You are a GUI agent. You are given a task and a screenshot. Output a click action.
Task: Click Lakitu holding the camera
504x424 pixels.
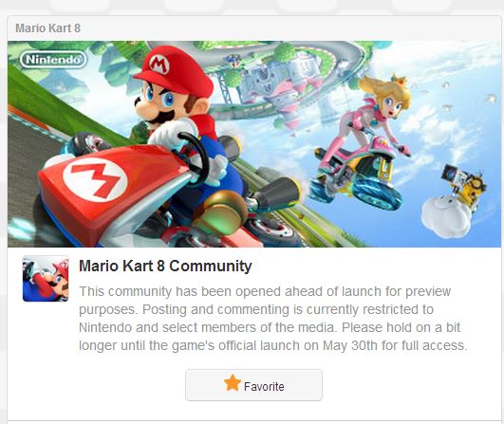coord(464,183)
